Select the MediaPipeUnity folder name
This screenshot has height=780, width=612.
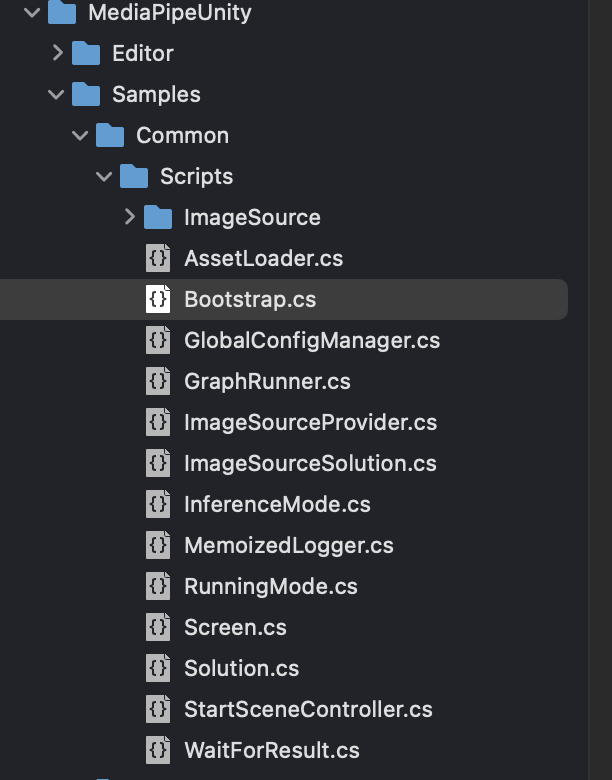coord(170,13)
